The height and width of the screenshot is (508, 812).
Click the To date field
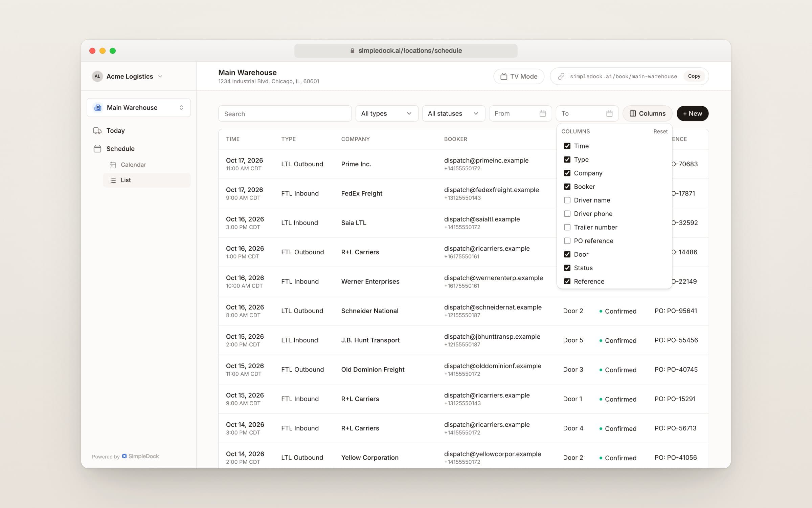587,113
